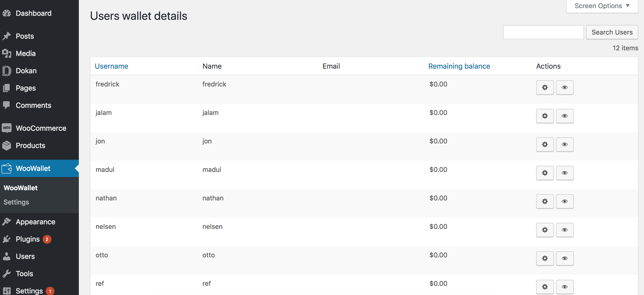Image resolution: width=644 pixels, height=295 pixels.
Task: Click the Users wallet details heading
Action: click(139, 16)
